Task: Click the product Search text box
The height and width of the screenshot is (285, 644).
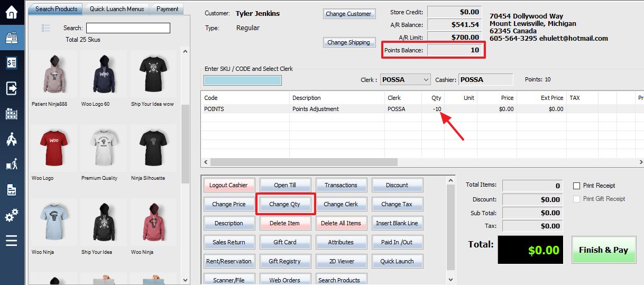Action: point(128,28)
